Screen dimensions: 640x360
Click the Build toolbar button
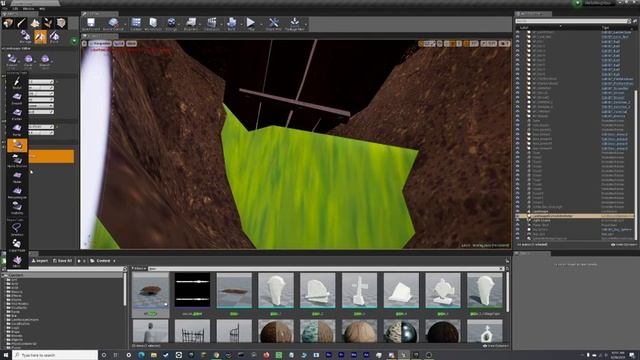(232, 24)
